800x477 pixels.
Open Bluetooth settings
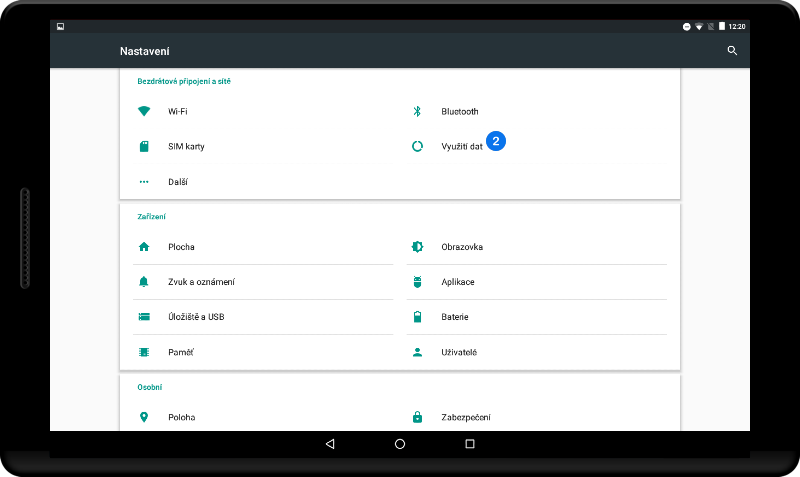537,111
